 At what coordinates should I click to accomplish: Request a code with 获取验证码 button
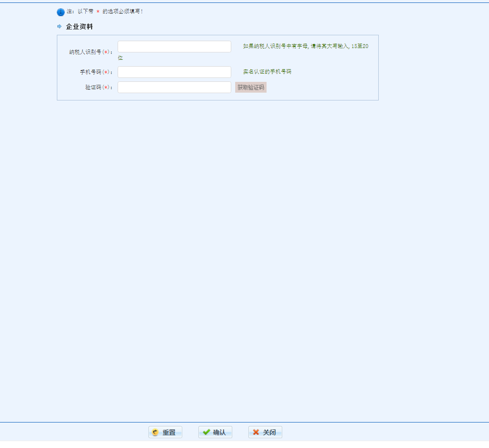[x=251, y=87]
